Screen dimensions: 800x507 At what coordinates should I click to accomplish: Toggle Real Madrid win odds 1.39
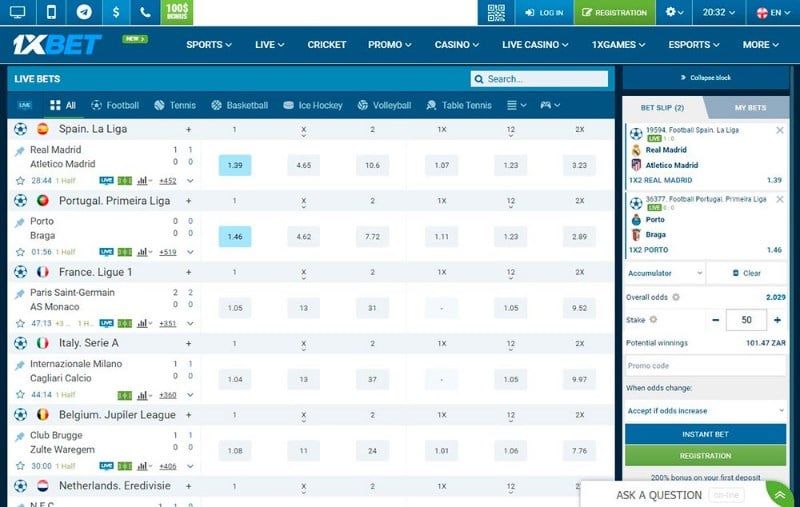click(x=235, y=165)
